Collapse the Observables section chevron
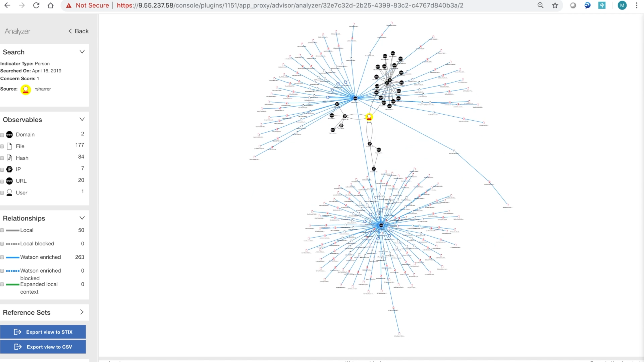 82,119
